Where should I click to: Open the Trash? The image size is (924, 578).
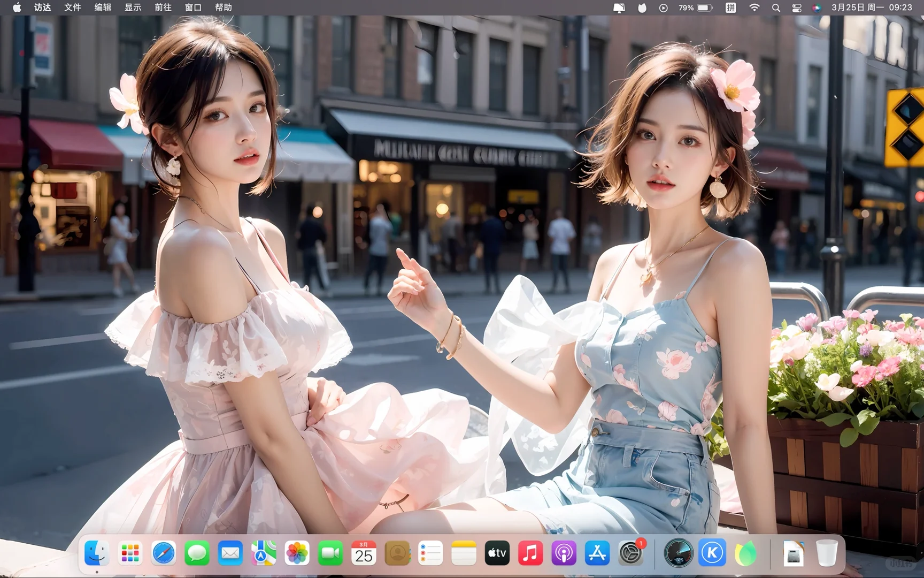(827, 553)
